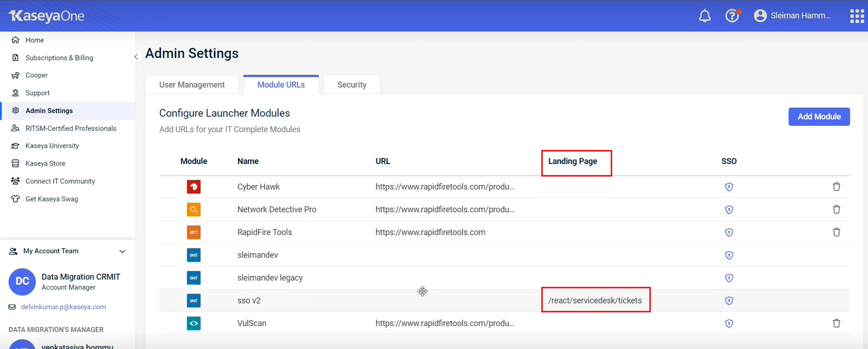868x349 pixels.
Task: Open the app launcher grid icon
Action: tap(857, 16)
